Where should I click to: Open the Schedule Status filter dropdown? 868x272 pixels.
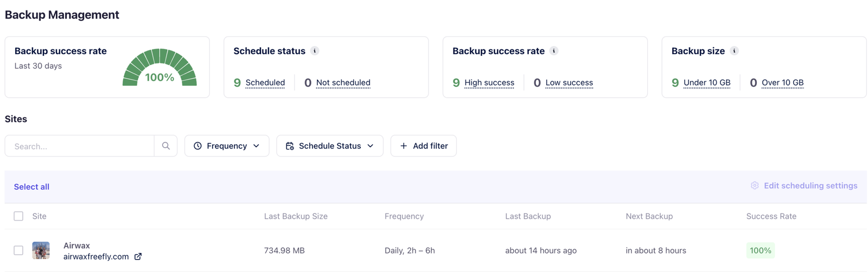point(330,146)
